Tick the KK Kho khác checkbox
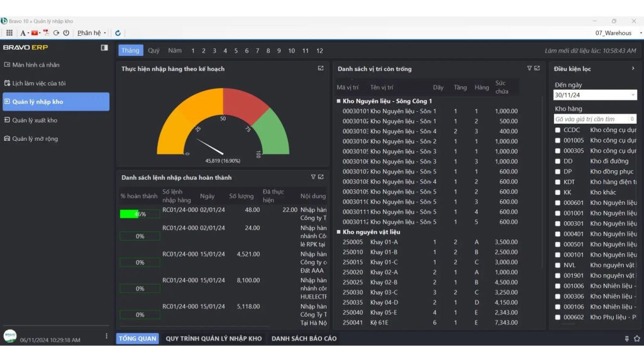The width and height of the screenshot is (644, 362). (558, 192)
